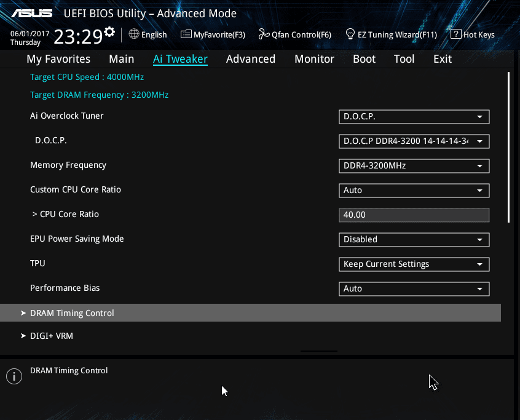This screenshot has height=420, width=520.
Task: Click the EPU Power Saving Mode label
Action: tap(77, 239)
